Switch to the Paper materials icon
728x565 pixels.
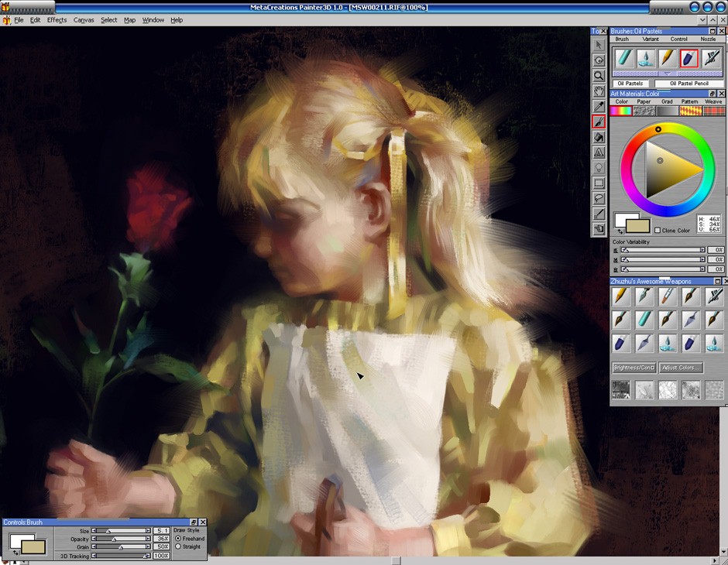pyautogui.click(x=644, y=111)
